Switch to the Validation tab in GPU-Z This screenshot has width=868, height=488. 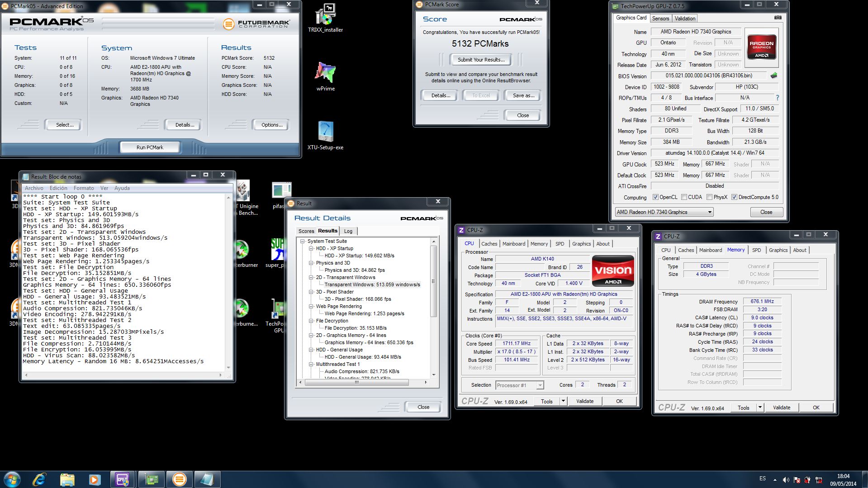pos(685,19)
